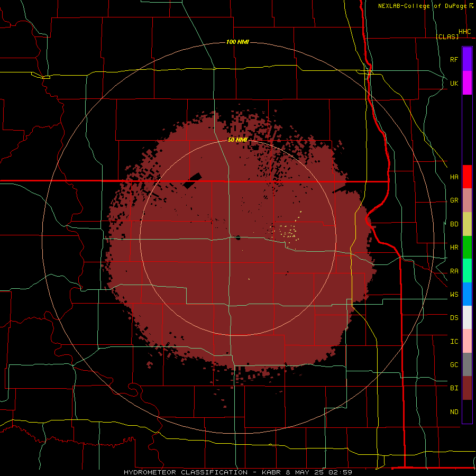Click the RA legend label
Viewport: 476px width, 476px height.
pos(454,271)
